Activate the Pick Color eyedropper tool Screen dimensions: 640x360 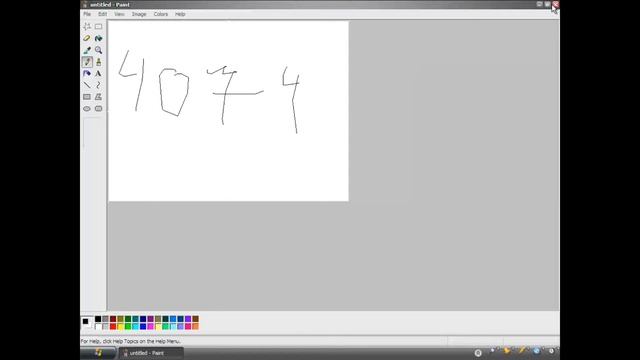pos(87,50)
